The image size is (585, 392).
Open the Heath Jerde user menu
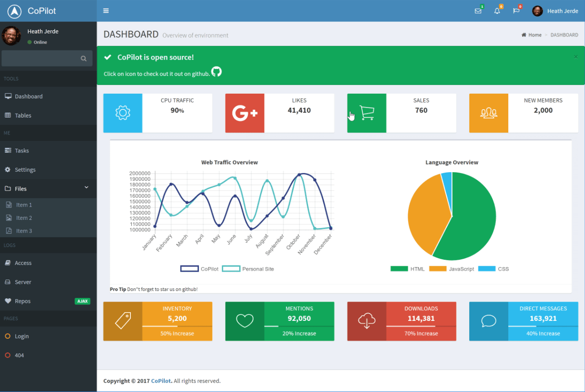555,11
